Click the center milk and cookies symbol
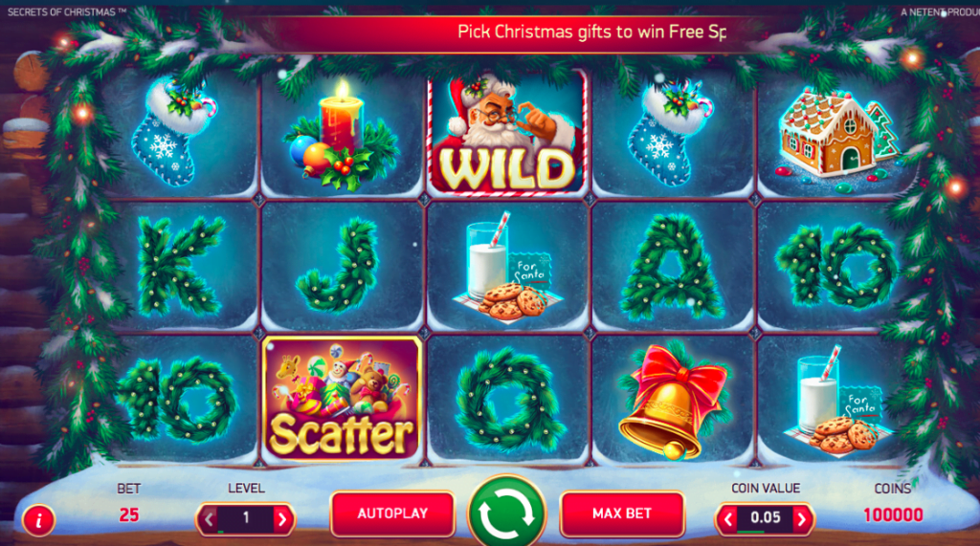The height and width of the screenshot is (546, 980). [506, 267]
